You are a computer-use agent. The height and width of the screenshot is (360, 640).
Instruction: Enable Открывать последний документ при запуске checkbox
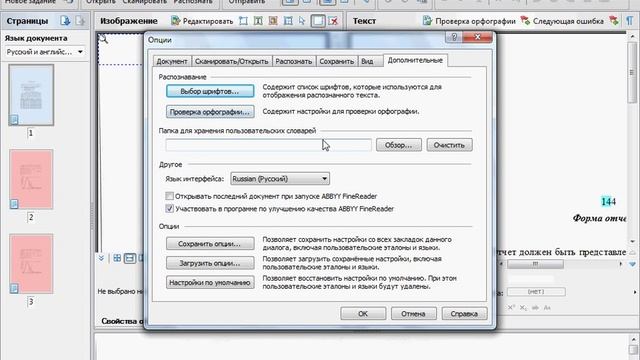[x=169, y=196]
